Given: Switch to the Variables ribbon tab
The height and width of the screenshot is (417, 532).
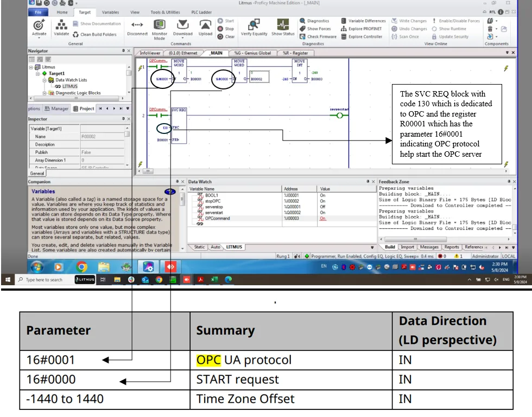Looking at the screenshot, I should pos(110,12).
